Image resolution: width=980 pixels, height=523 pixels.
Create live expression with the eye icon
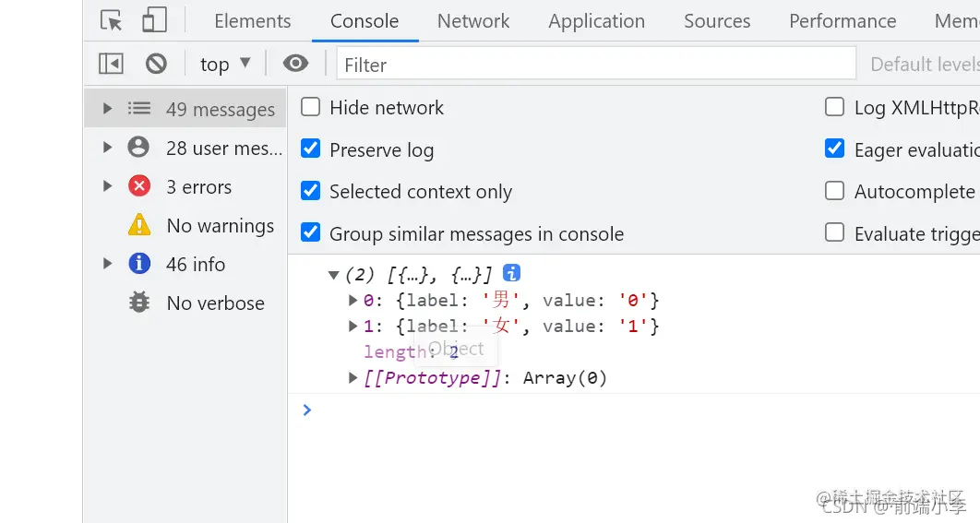click(295, 64)
